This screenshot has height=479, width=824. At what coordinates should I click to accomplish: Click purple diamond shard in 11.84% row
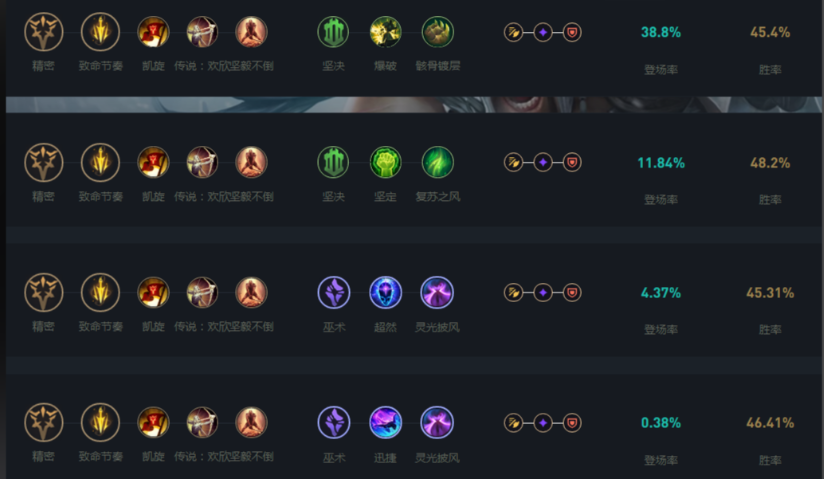(543, 162)
